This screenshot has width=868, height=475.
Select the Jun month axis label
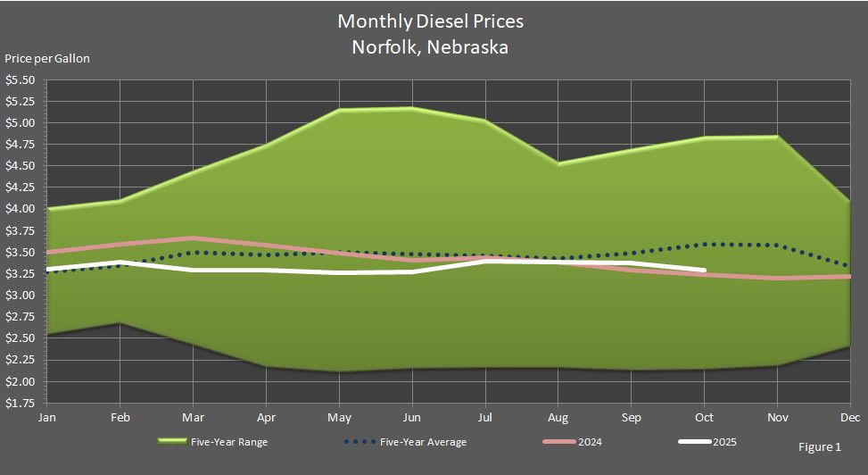412,417
